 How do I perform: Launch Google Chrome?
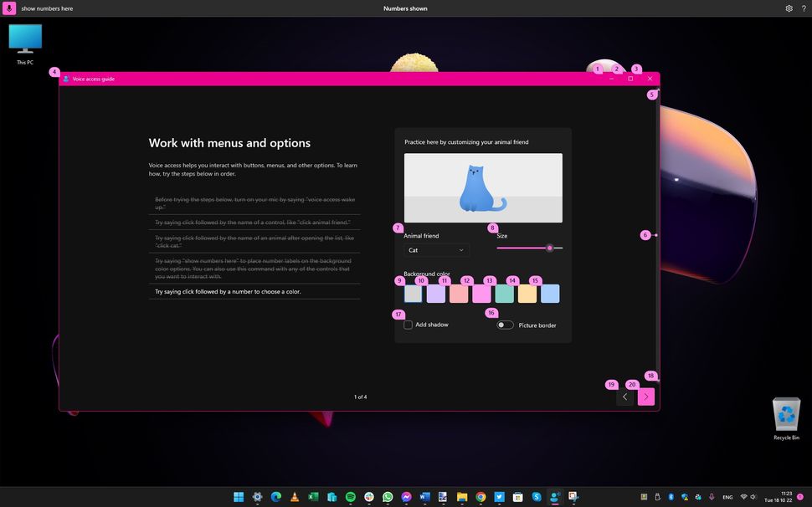[479, 496]
